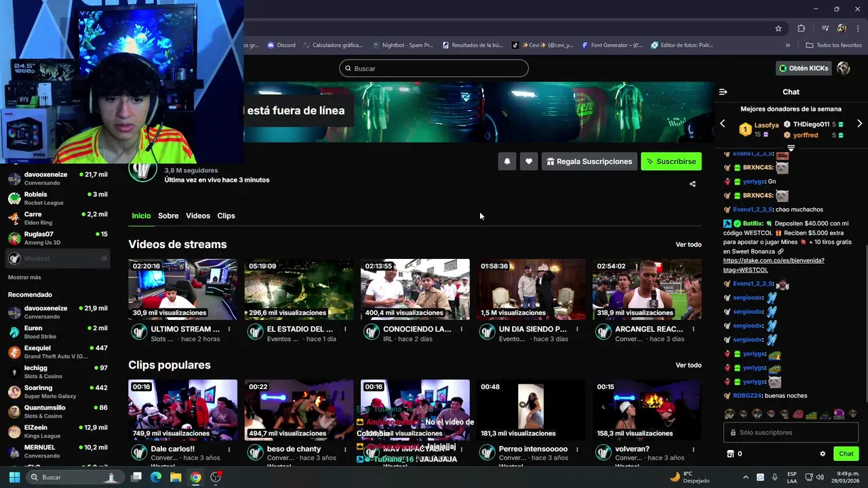Open Robleis channel in sidebar

pyautogui.click(x=58, y=198)
